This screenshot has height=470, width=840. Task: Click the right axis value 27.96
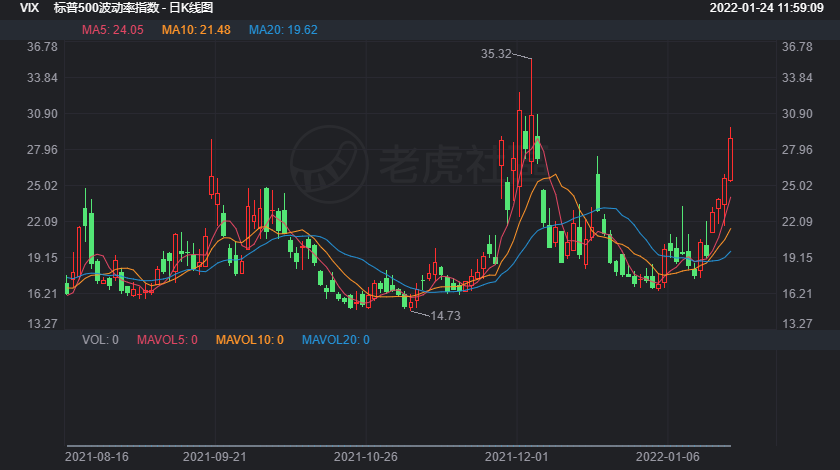coord(797,150)
